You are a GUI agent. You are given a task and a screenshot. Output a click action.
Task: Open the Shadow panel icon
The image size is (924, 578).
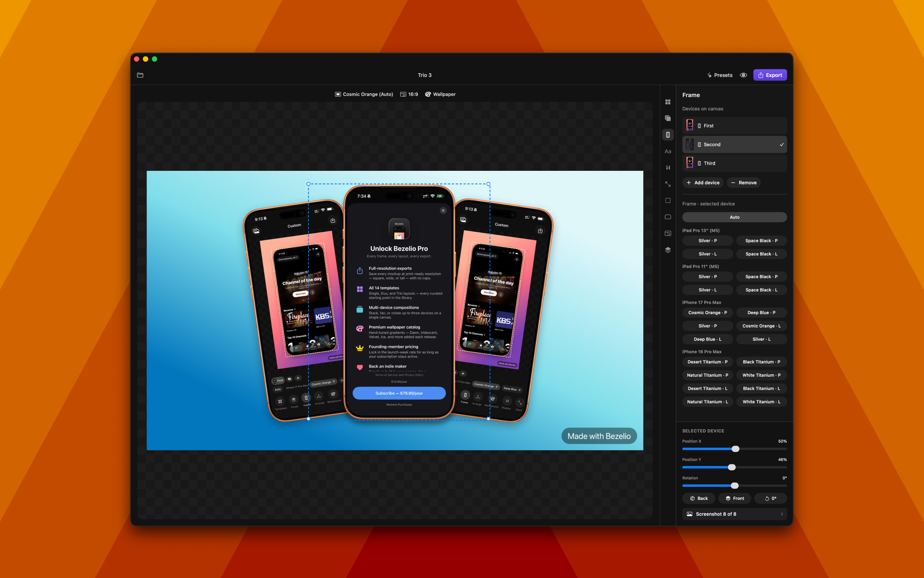(x=668, y=168)
